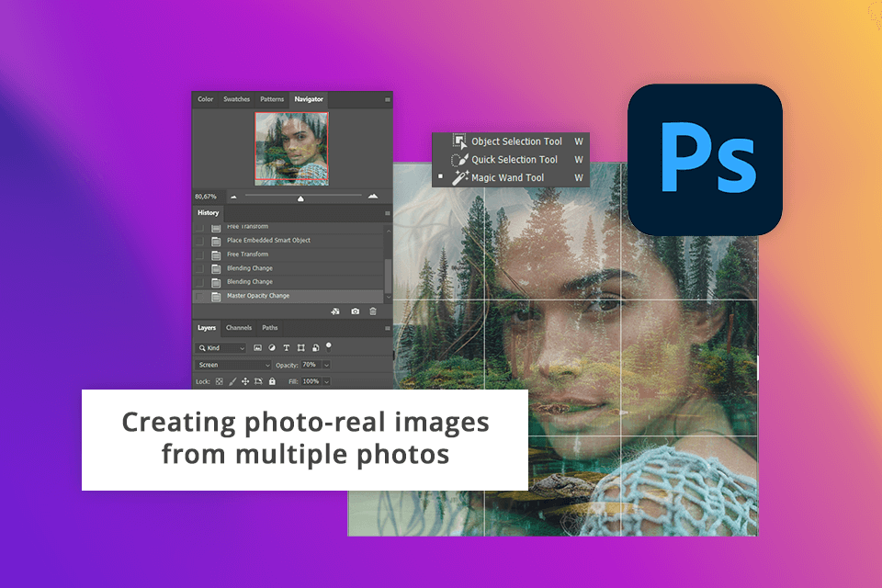Viewport: 882px width, 588px height.
Task: Set history brush source for Master Opacity Change
Action: [x=199, y=297]
